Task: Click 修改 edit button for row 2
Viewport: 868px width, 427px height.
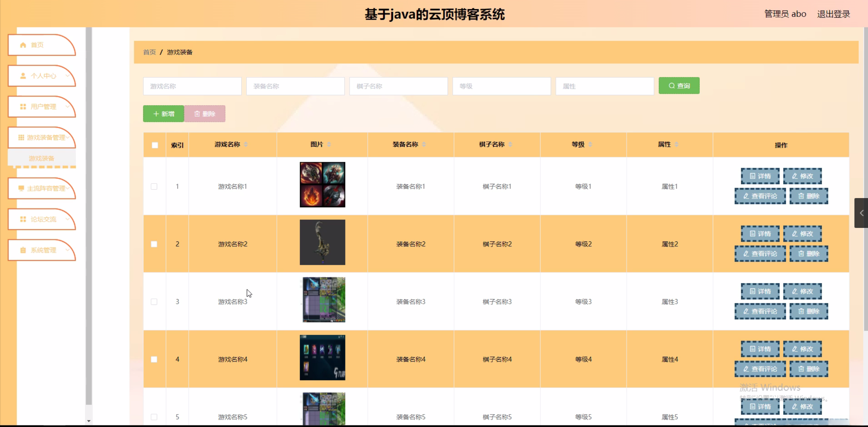Action: coord(802,234)
